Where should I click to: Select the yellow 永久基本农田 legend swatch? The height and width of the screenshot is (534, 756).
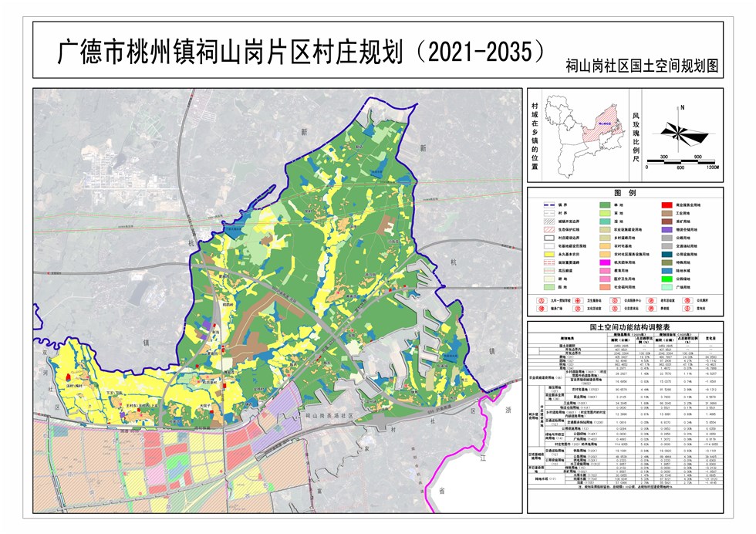549,255
